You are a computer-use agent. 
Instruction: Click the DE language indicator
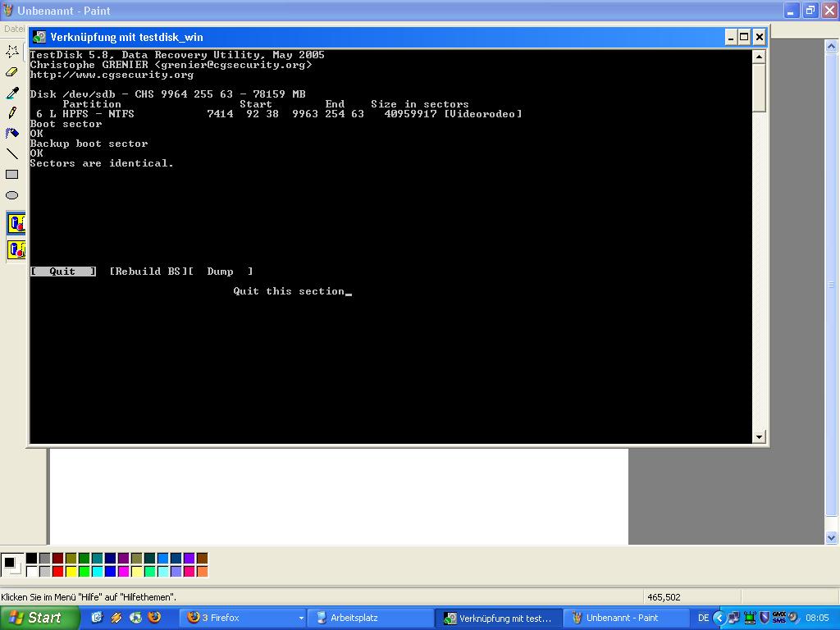[x=703, y=618]
